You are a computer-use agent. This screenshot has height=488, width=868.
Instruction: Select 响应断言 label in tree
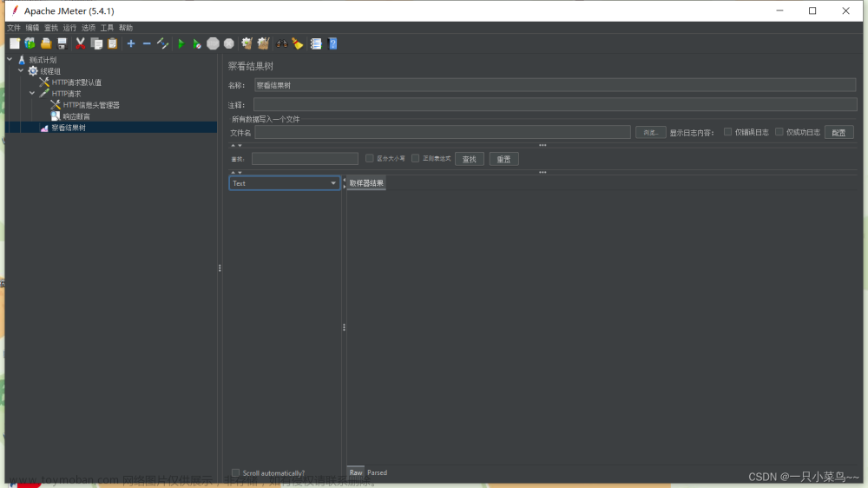tap(76, 116)
